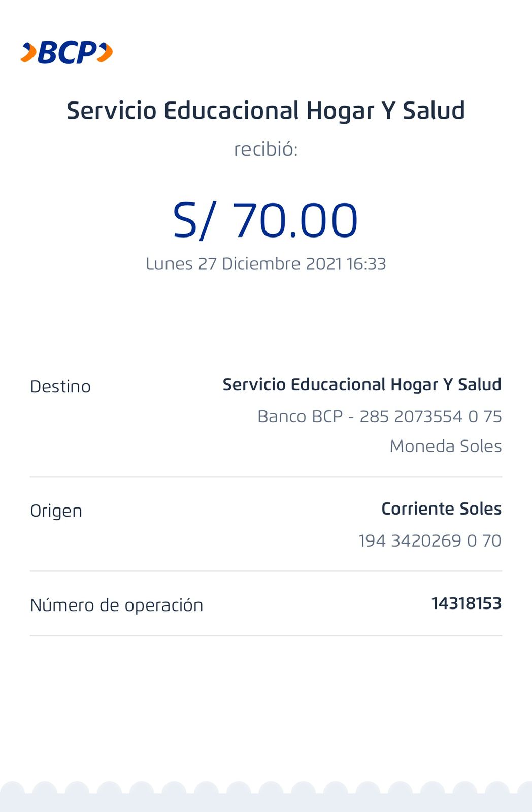
Task: Click the divider line below Número de operación
Action: click(x=265, y=635)
